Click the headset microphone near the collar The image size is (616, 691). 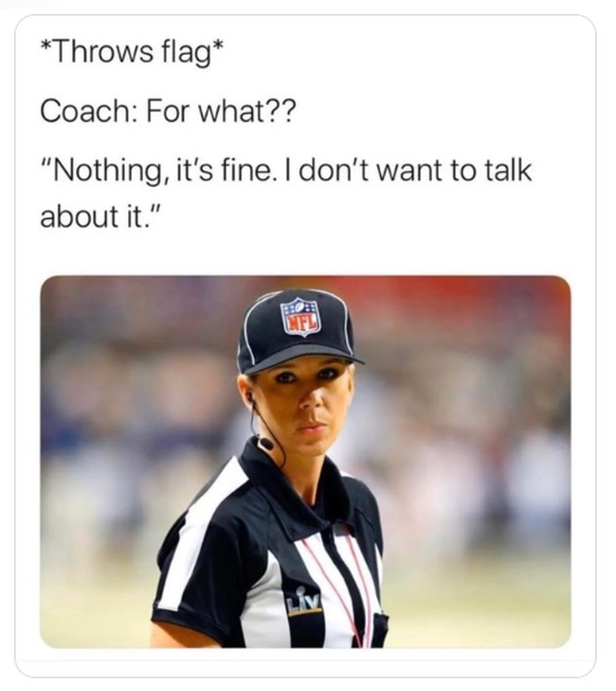265,443
